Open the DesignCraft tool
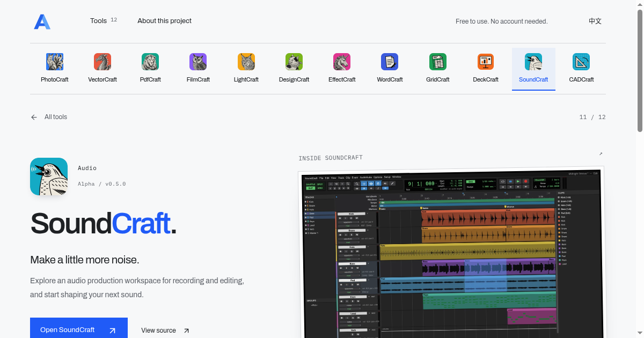644x338 pixels. click(294, 69)
